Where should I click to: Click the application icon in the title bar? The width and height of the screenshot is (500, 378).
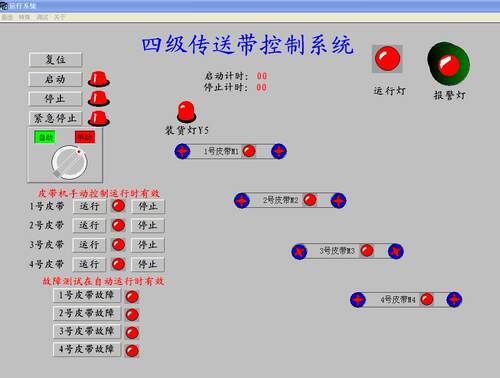[4, 6]
